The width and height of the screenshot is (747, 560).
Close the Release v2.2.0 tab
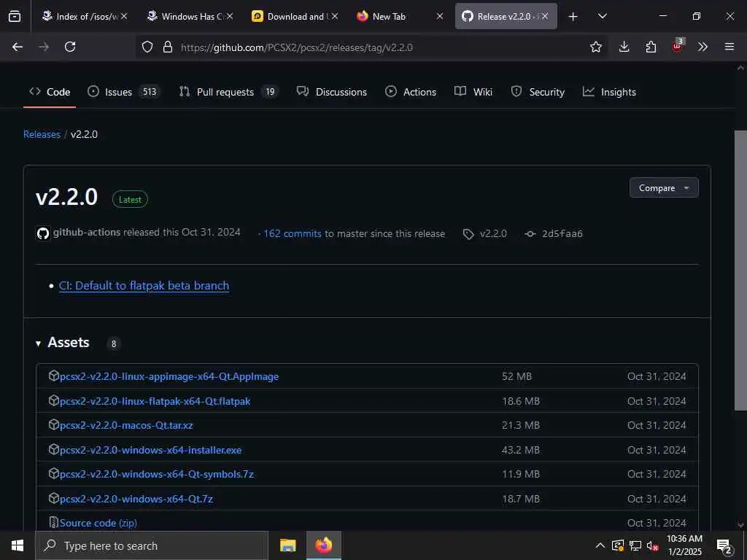coord(544,17)
